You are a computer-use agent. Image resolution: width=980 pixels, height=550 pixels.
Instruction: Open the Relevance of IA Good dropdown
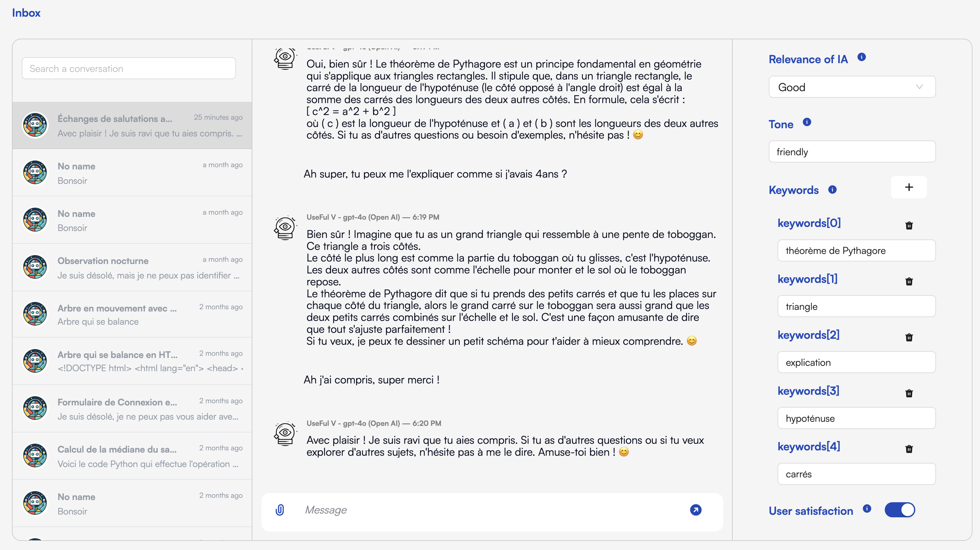click(852, 87)
